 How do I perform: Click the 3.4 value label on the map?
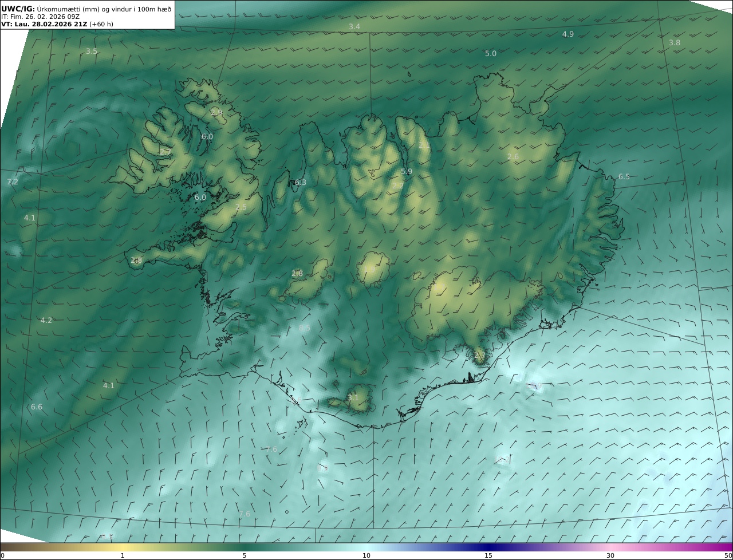point(354,27)
